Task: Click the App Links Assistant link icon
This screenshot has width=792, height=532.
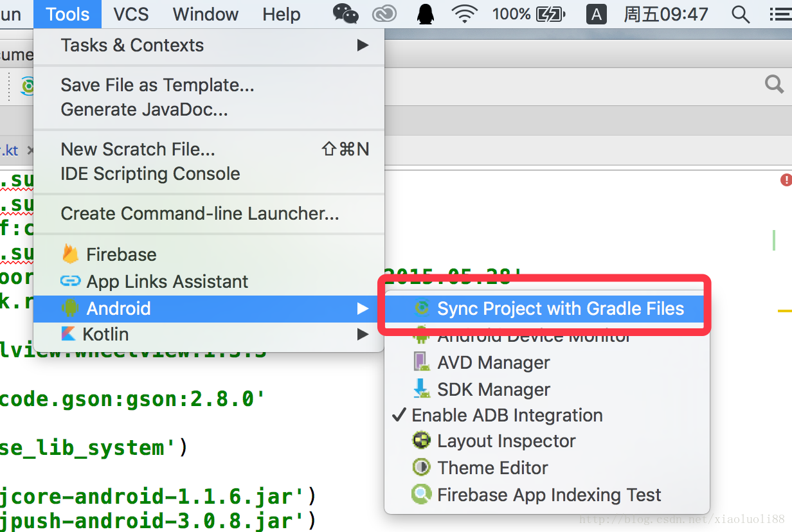Action: 69,281
